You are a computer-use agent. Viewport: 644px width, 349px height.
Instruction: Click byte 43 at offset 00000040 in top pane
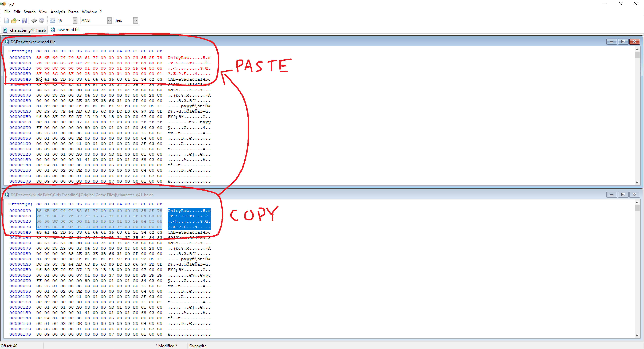click(x=39, y=79)
